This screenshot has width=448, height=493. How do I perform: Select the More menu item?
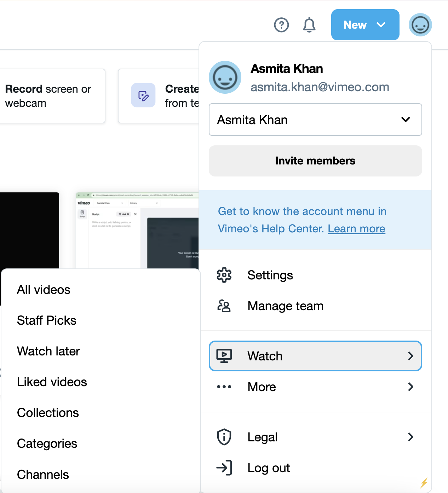pos(315,387)
